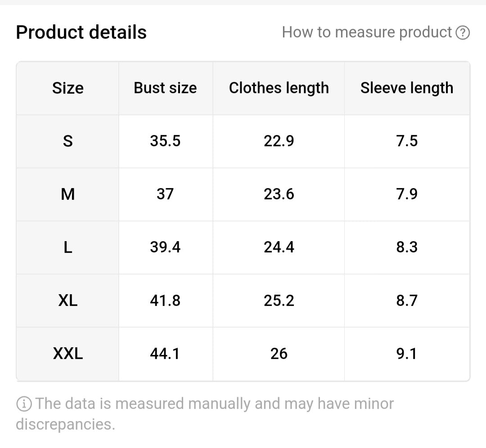Screen dimensions: 486x448
Task: Click the Product details heading
Action: (x=81, y=31)
